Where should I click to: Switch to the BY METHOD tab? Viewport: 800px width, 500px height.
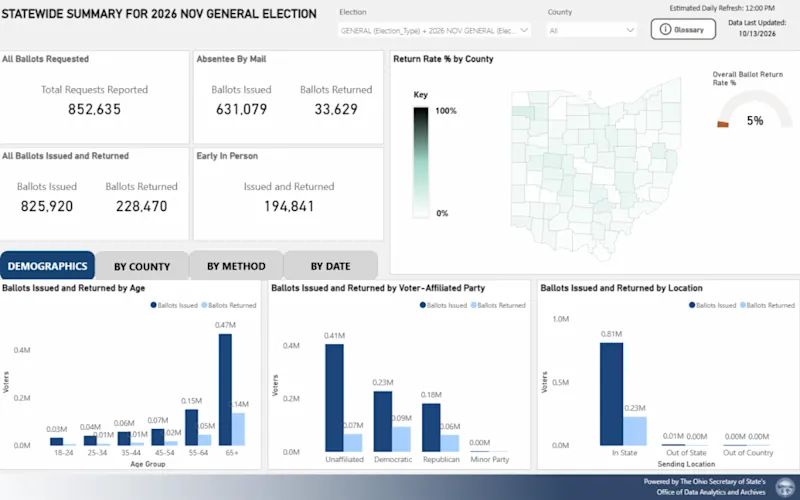(236, 266)
